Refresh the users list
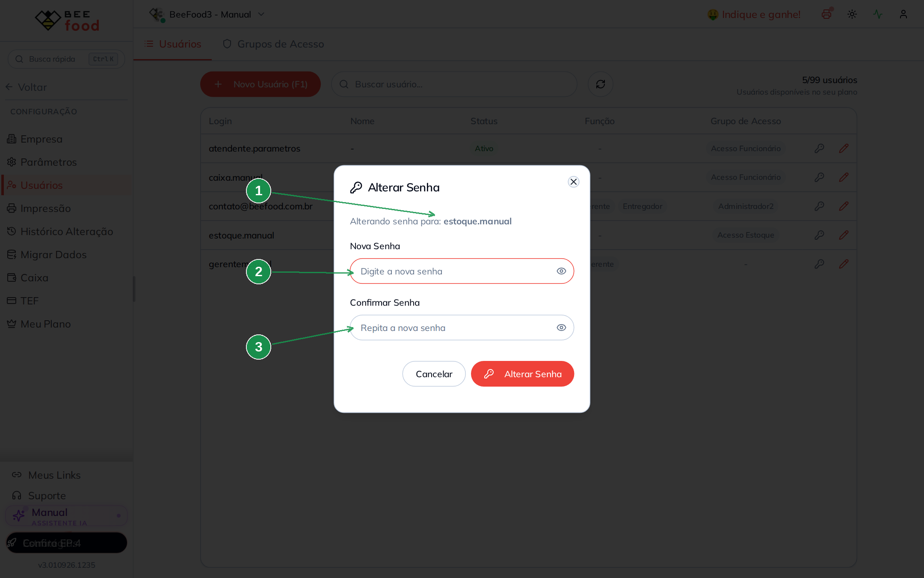 [601, 84]
